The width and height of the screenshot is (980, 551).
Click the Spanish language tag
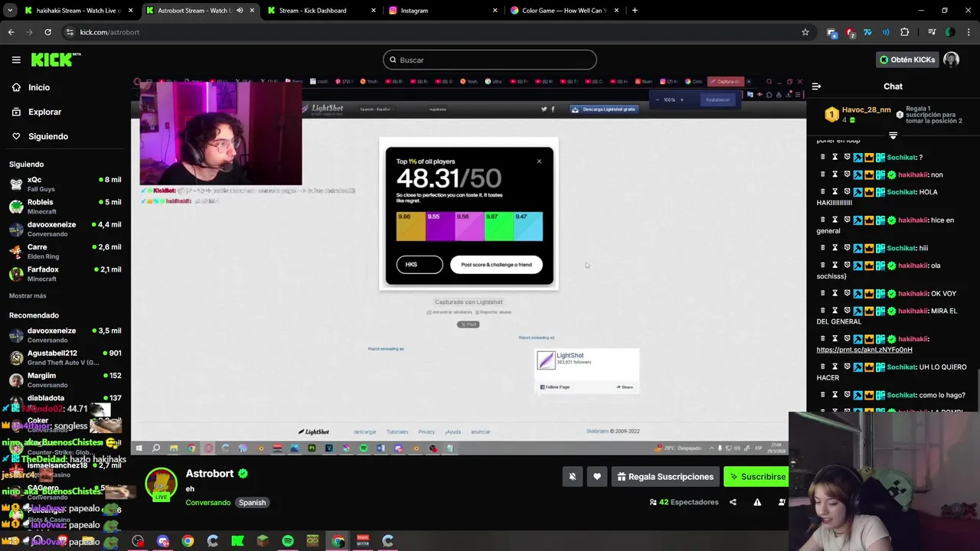(252, 503)
